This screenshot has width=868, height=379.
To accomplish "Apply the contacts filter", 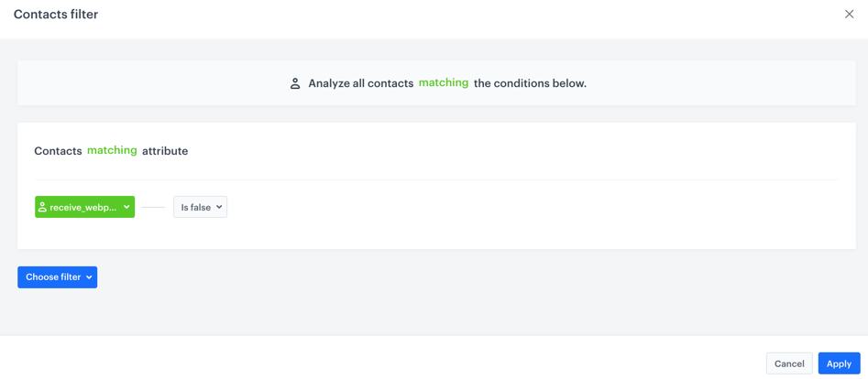I will coord(839,363).
